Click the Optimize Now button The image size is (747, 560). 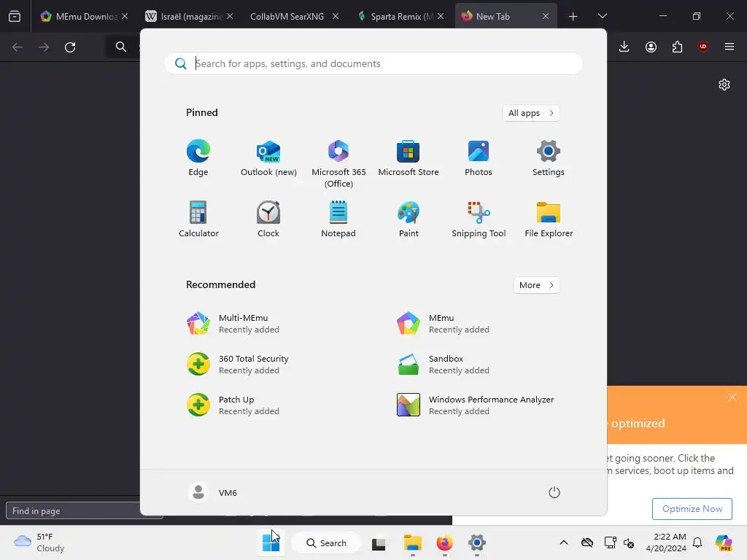point(692,508)
